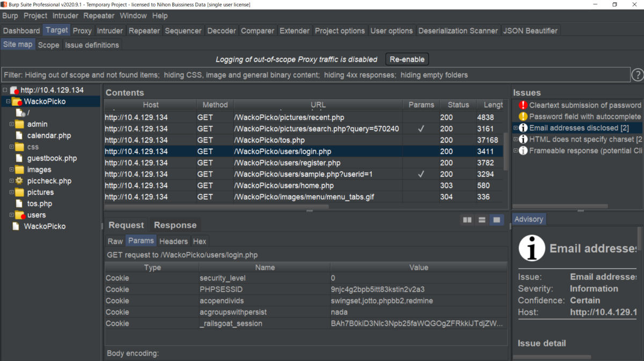The width and height of the screenshot is (644, 361).
Task: Click the calendar.php file icon
Action: (20, 135)
